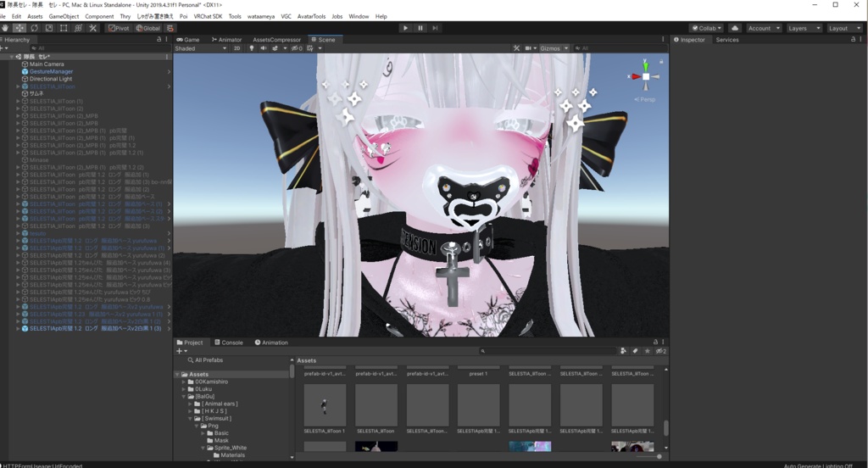Lock the Inspector panel
Viewport: 868px width, 468px height.
853,39
